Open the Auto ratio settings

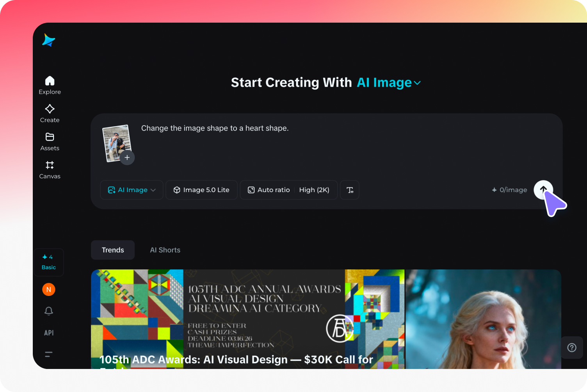[269, 190]
